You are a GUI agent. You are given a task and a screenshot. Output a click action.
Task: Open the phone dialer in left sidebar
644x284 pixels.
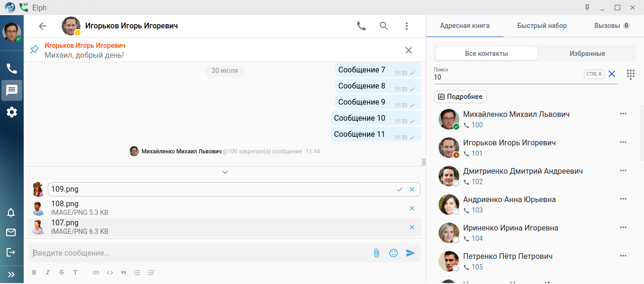tap(12, 69)
